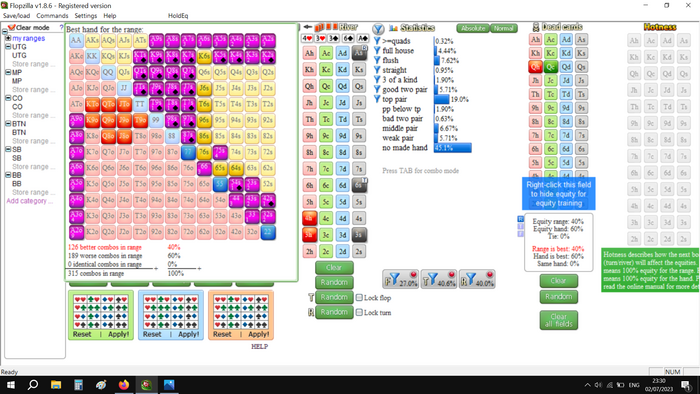Deselect the 4h card in the board grid
The height and width of the screenshot is (394, 700).
coord(309,218)
